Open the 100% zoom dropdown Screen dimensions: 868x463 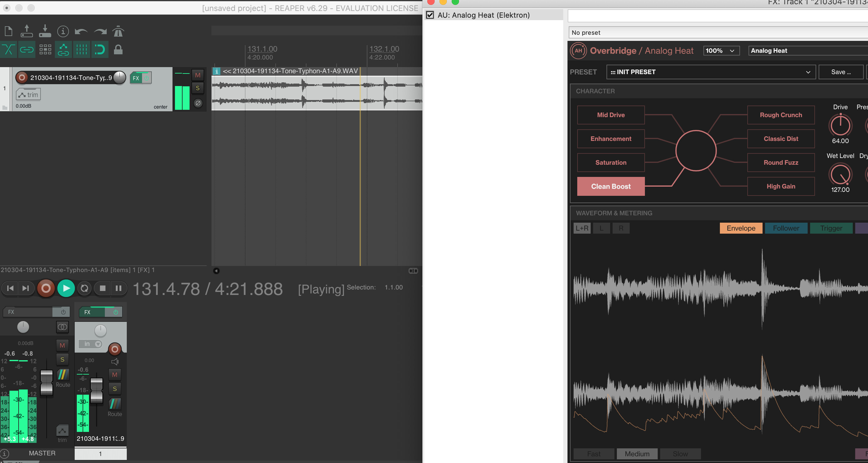coord(721,51)
